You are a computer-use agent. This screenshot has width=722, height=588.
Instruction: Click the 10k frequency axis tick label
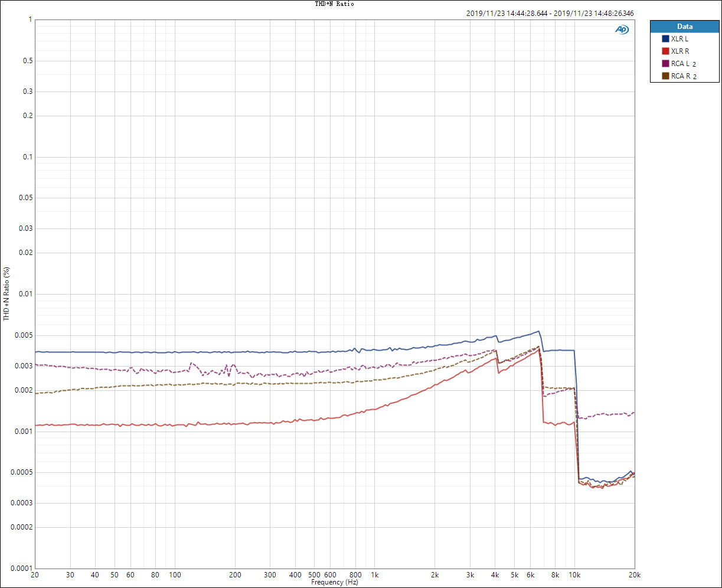coord(574,574)
